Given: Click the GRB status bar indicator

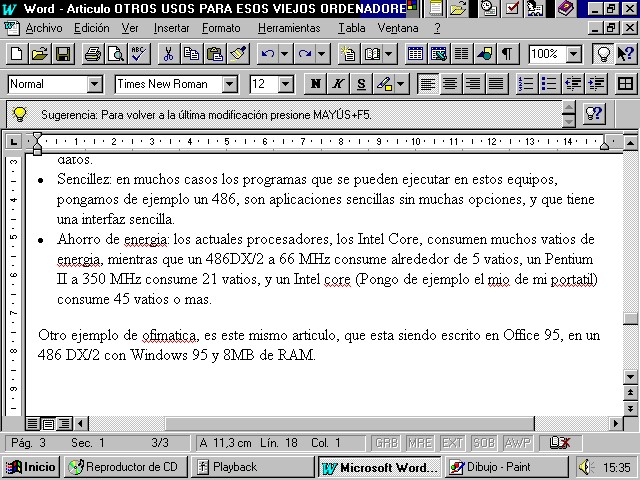Looking at the screenshot, I should point(387,443).
